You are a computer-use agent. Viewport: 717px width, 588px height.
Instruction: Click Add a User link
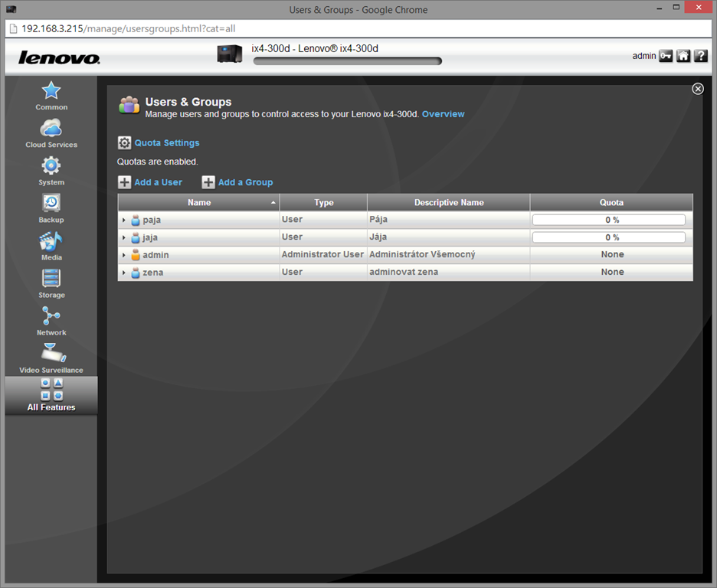[158, 182]
